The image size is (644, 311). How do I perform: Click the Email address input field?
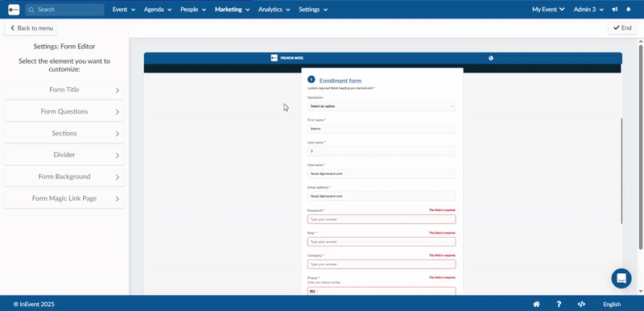(x=382, y=196)
